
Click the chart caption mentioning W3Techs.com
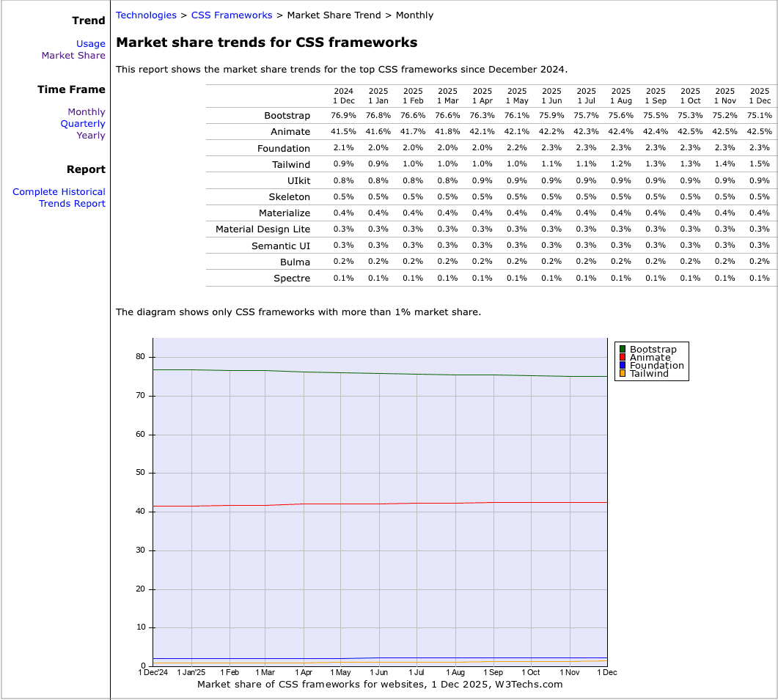[x=380, y=685]
